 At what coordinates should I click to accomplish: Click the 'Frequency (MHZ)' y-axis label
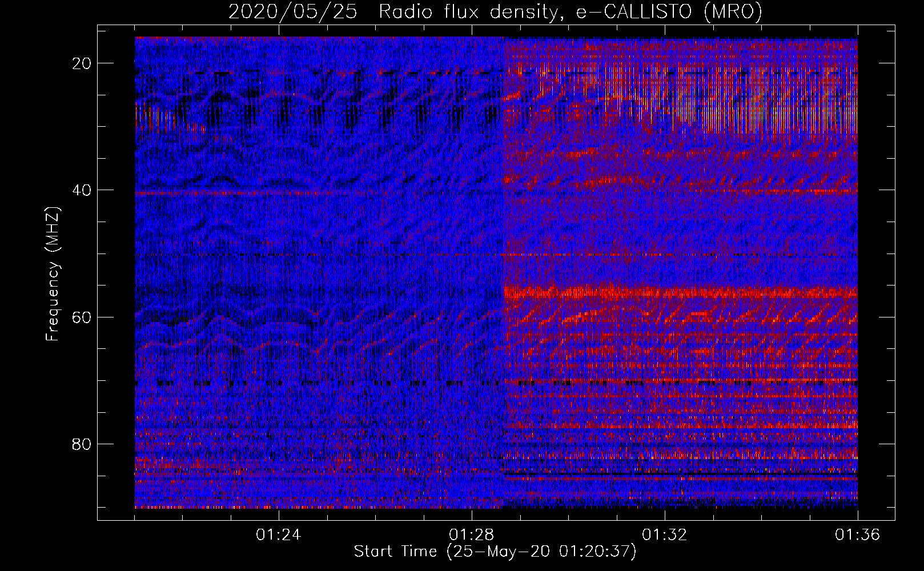point(53,274)
